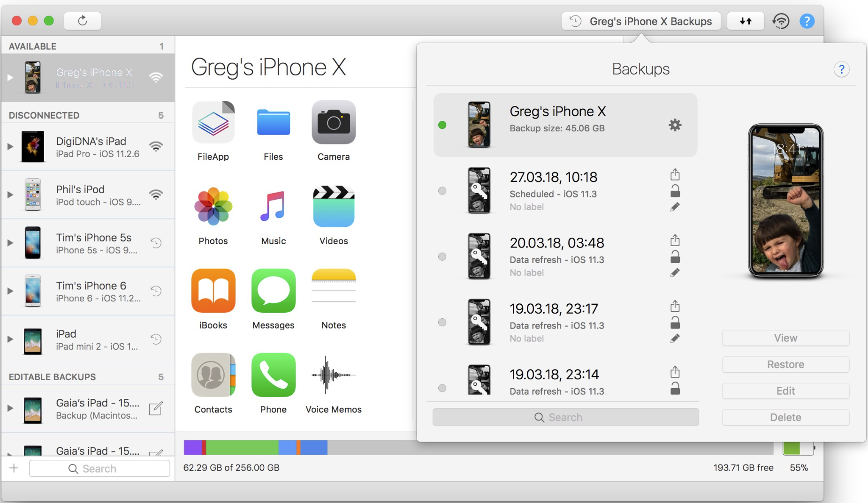Click the backups Search field
Screen dimensions: 868x503
coord(565,417)
